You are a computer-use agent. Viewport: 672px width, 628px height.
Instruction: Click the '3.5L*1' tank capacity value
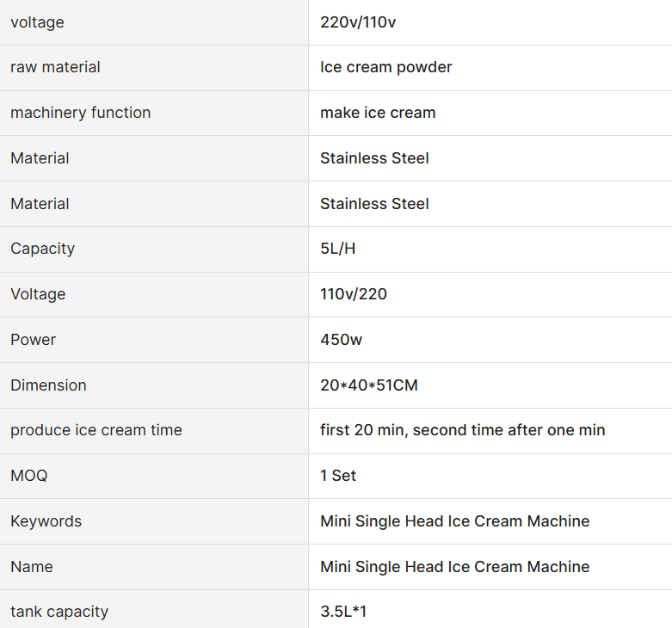[343, 612]
